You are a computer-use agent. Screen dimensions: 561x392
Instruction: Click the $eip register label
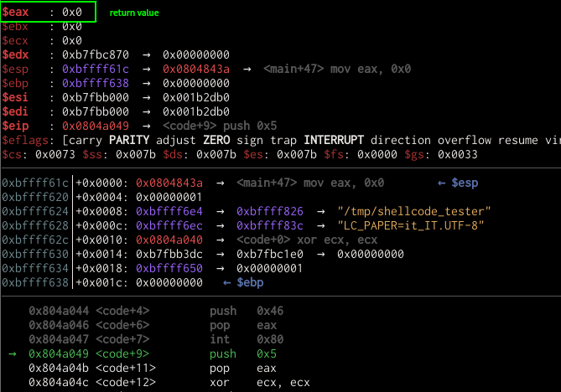[x=16, y=125]
